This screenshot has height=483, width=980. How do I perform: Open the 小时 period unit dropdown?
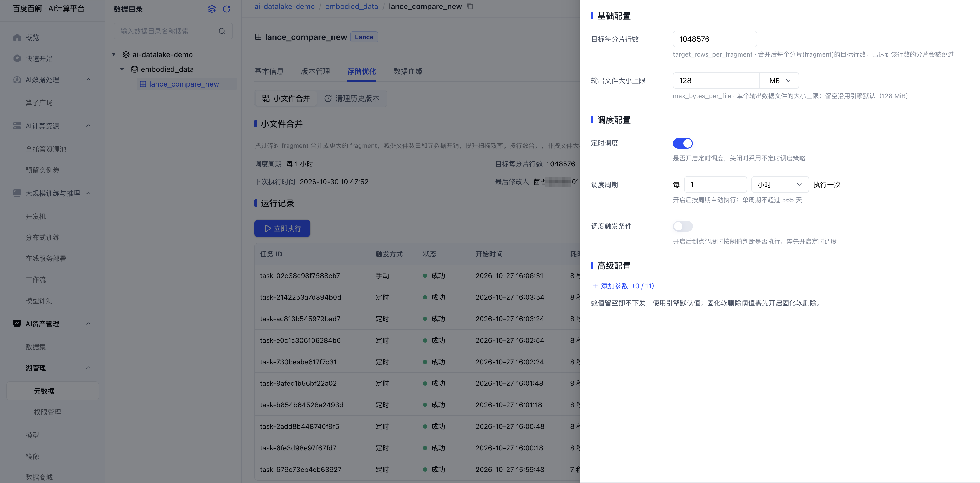(x=779, y=185)
